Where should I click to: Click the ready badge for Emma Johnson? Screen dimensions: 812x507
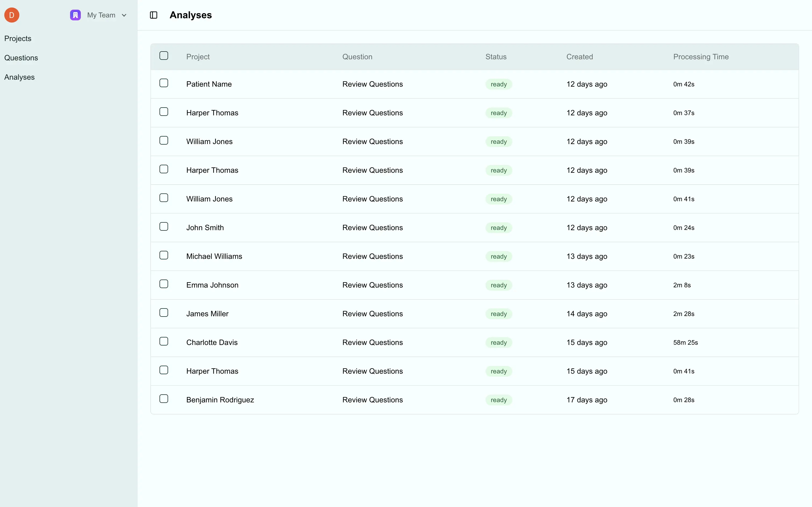499,285
